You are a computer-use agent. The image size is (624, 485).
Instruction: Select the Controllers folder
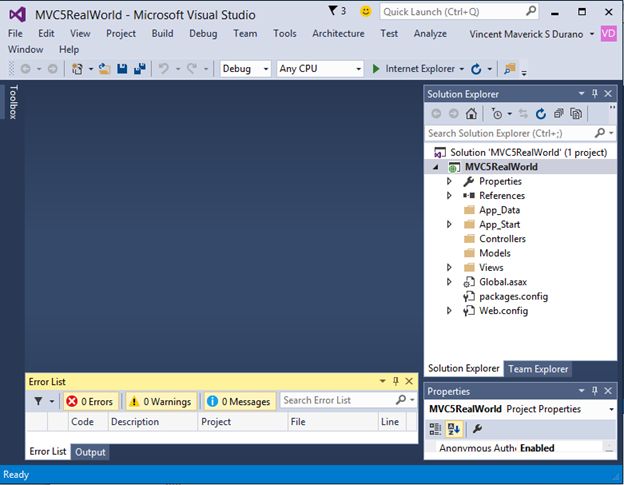coord(502,239)
